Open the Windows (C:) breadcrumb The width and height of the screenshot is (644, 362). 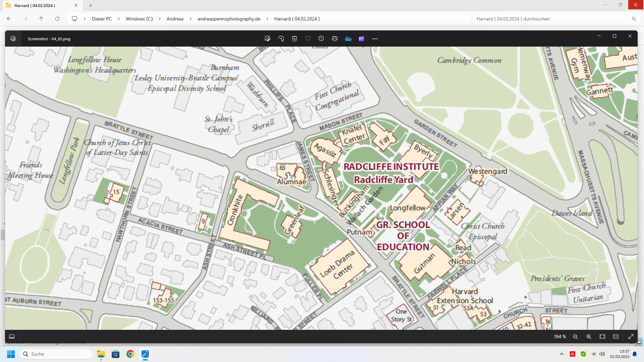coord(139,19)
